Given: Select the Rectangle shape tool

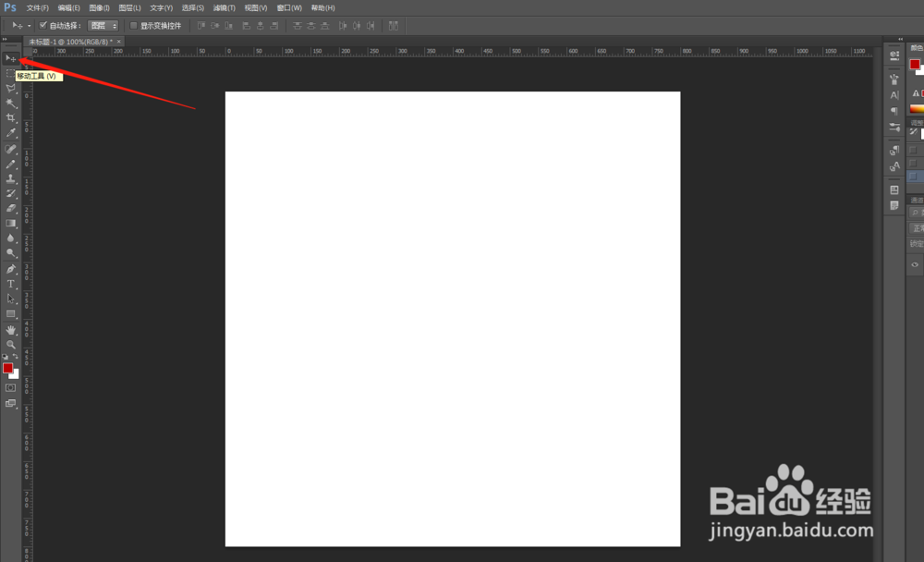Looking at the screenshot, I should point(10,313).
